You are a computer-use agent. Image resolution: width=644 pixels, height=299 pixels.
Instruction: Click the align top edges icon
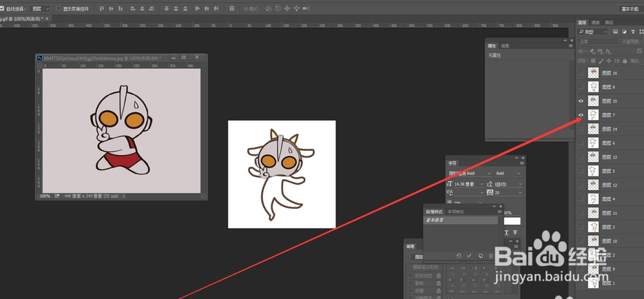point(102,9)
